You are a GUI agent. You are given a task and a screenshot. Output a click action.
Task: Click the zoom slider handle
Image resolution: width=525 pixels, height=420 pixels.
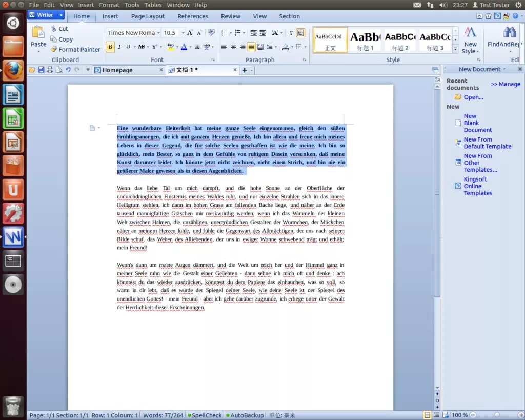(497, 415)
